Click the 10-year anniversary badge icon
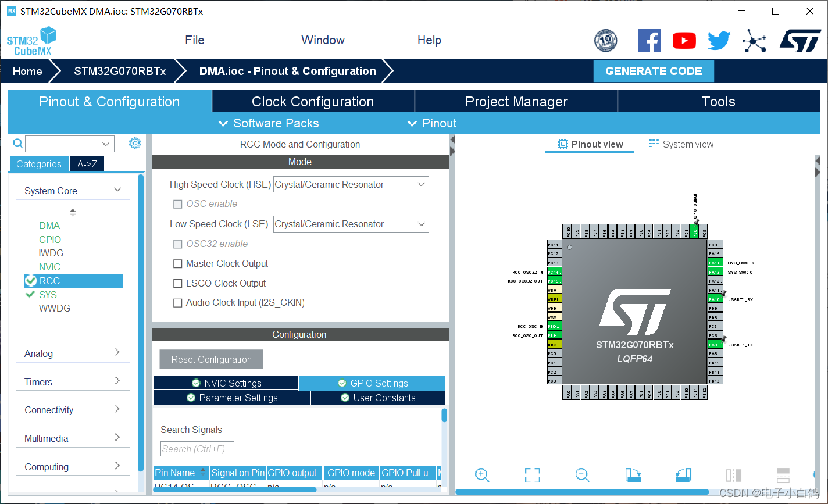Viewport: 828px width, 504px height. [x=605, y=41]
